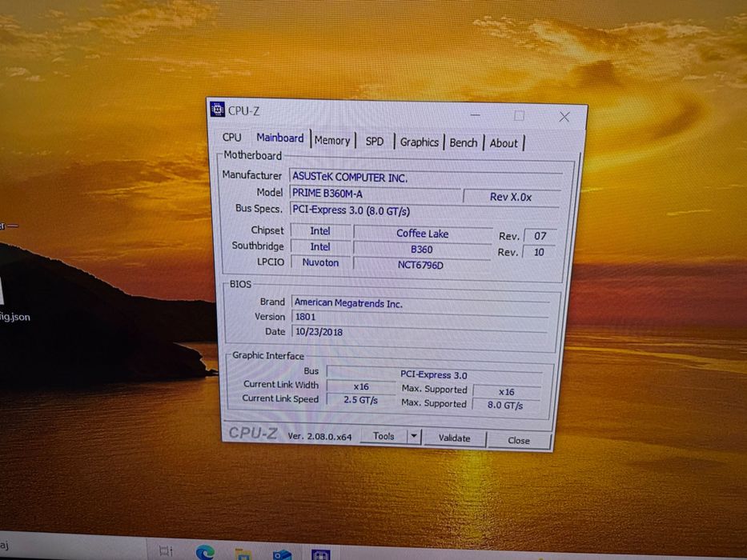Click the NCT6796D LPCIO value
The image size is (747, 560).
point(420,265)
